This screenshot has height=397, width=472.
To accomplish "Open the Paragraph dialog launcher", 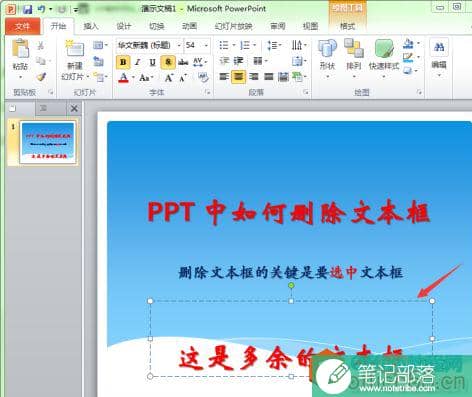I will click(x=306, y=92).
